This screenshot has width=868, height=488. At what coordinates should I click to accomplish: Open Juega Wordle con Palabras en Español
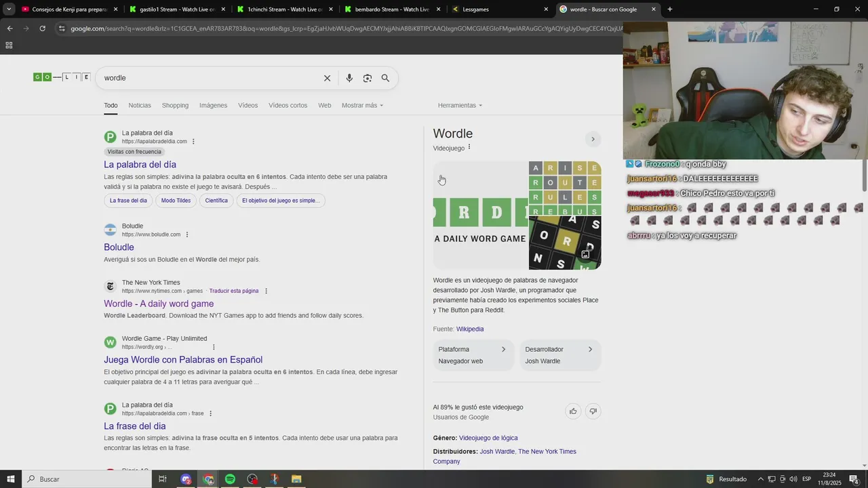pyautogui.click(x=183, y=360)
